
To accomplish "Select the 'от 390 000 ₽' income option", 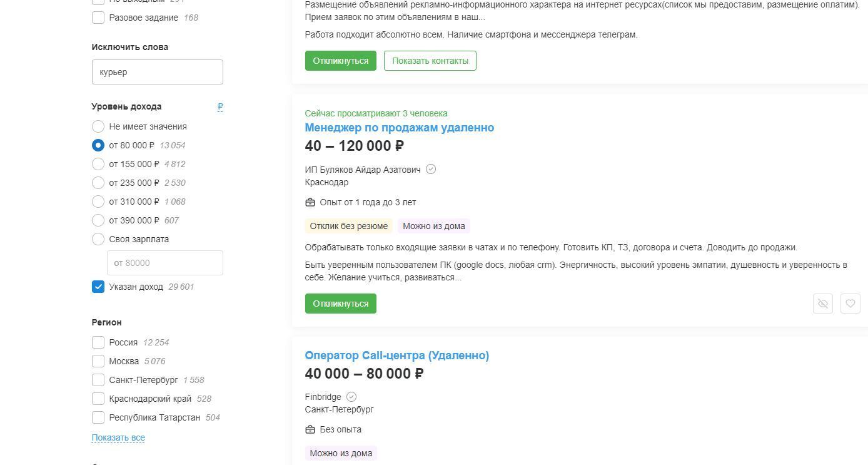I will pyautogui.click(x=98, y=220).
